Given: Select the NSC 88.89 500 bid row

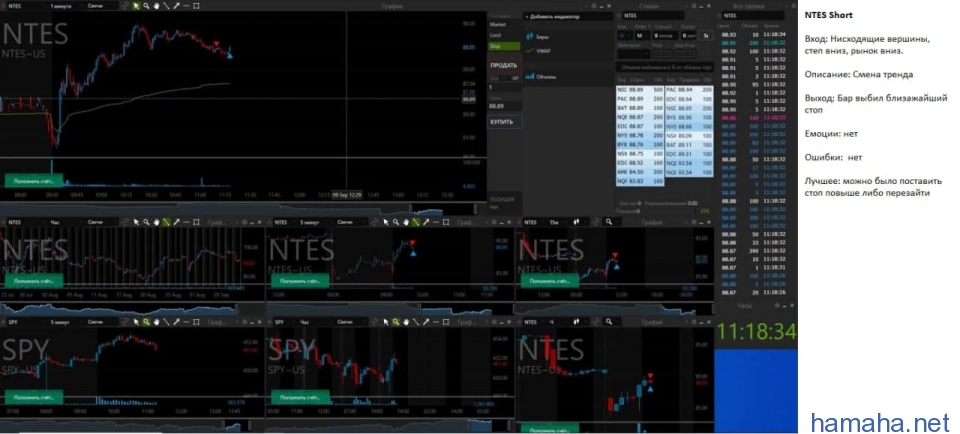Looking at the screenshot, I should click(x=640, y=90).
